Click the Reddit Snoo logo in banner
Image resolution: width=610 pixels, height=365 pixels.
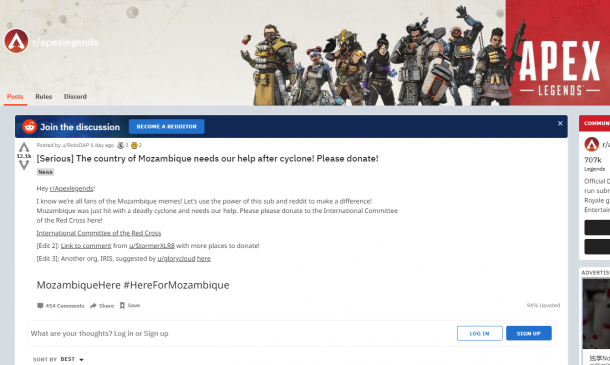click(30, 126)
